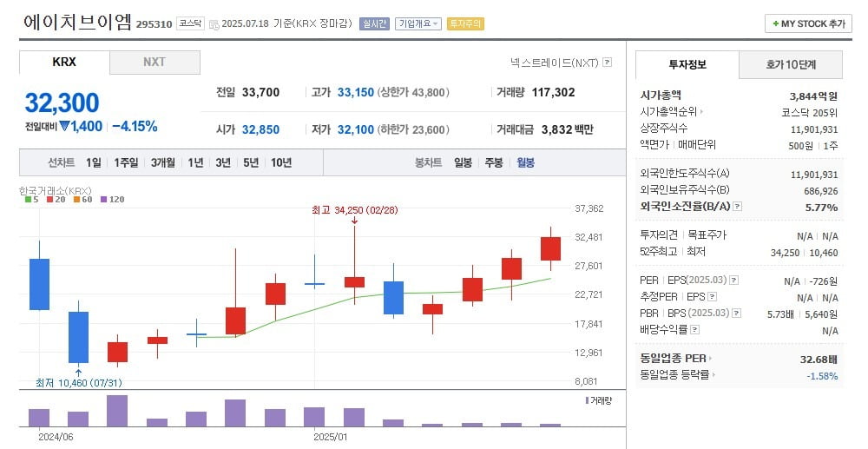Switch to the NXT tab

tap(155, 63)
